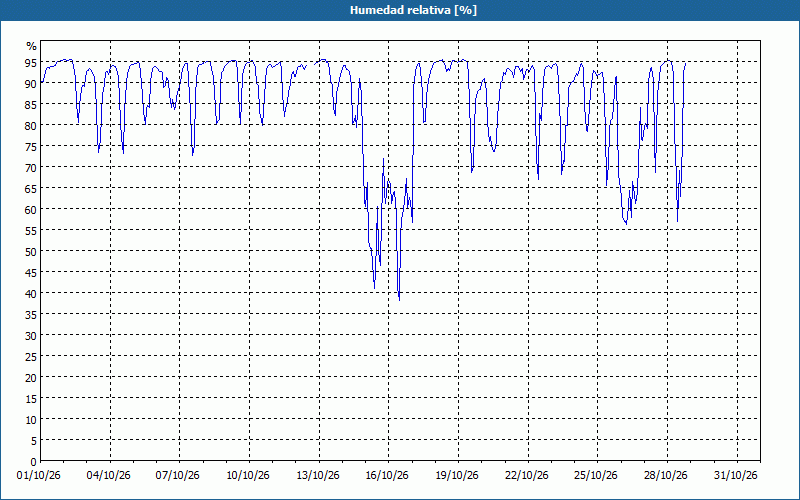
Task: Click the 10 y-axis label
Action: pyautogui.click(x=31, y=419)
